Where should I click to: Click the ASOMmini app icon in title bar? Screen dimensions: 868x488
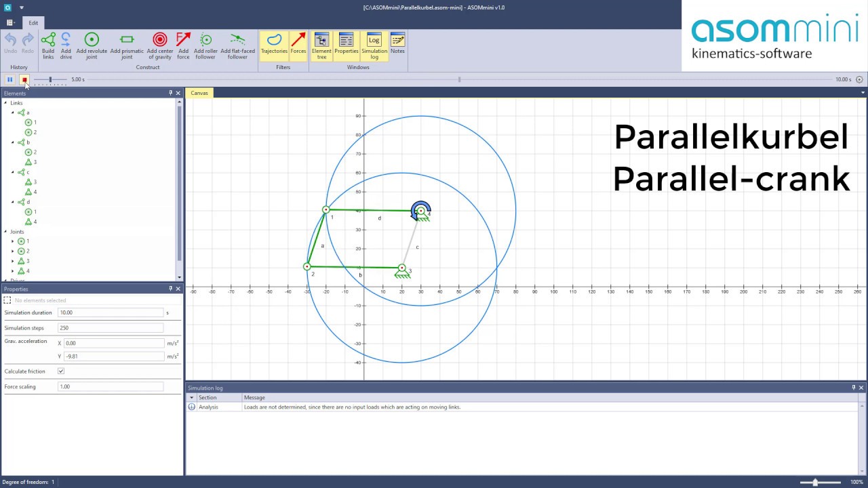8,7
